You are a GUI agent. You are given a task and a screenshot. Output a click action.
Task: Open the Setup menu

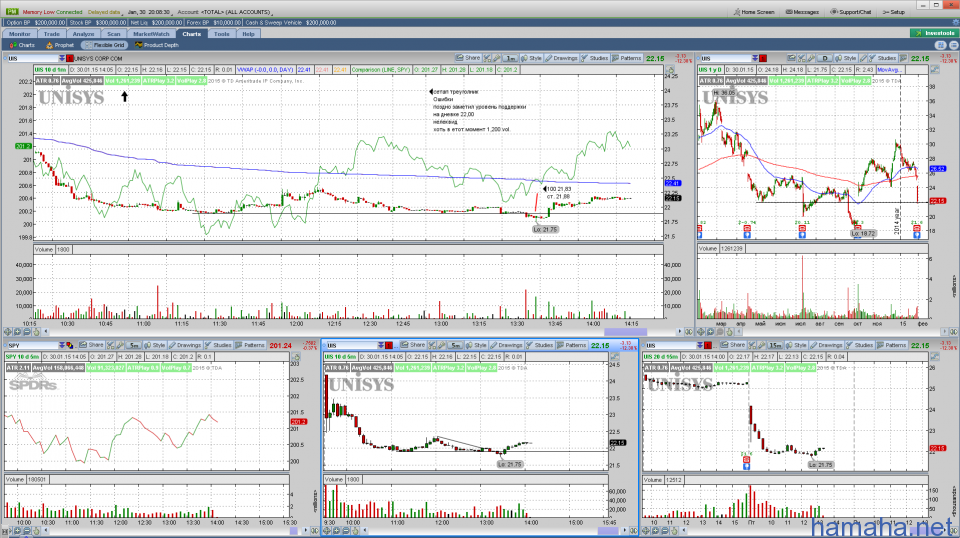click(x=893, y=12)
